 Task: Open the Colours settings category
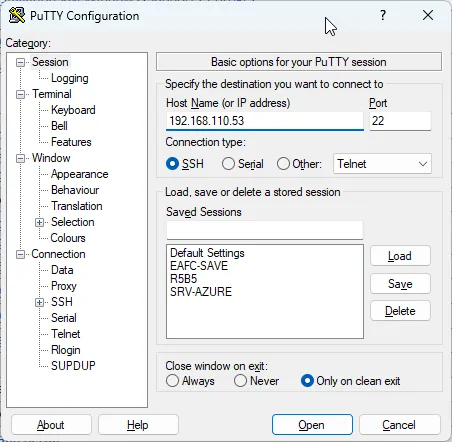(x=68, y=238)
